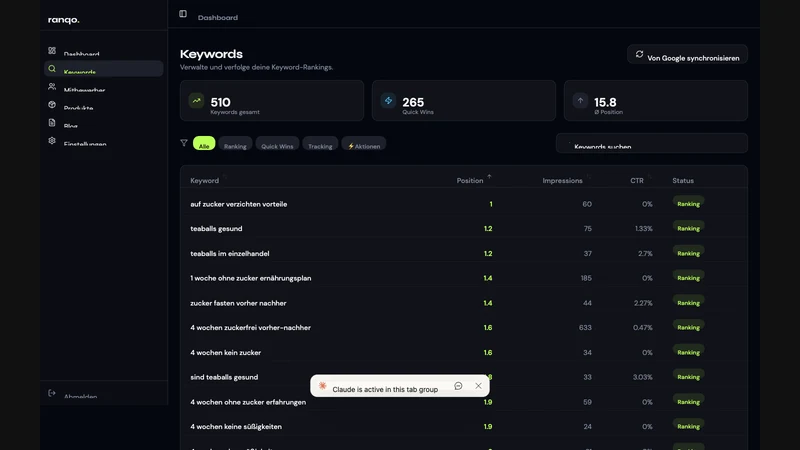This screenshot has width=800, height=450.
Task: Click keyword 'zucker fasten vorher nachher'
Action: [x=238, y=303]
